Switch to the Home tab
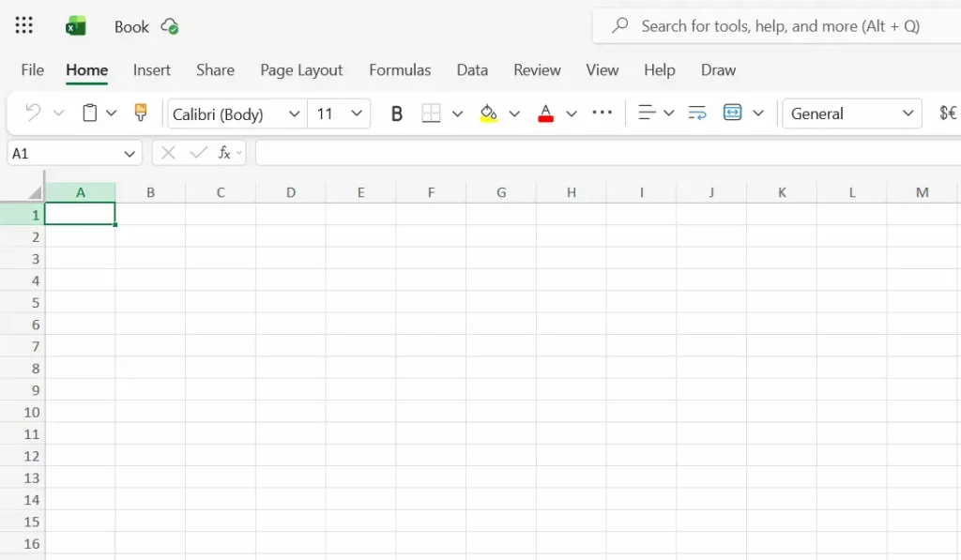 tap(87, 69)
